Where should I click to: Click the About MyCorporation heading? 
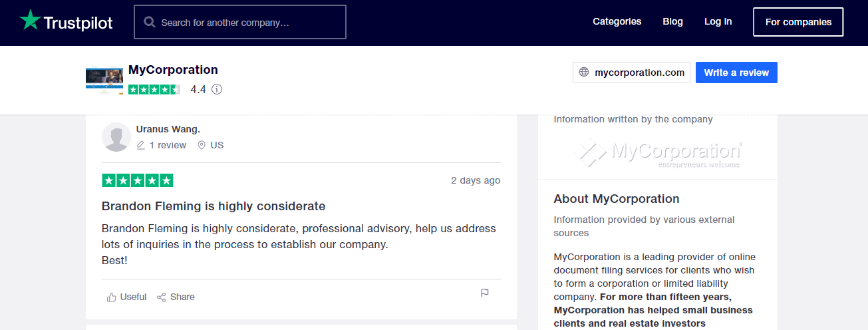click(x=617, y=199)
